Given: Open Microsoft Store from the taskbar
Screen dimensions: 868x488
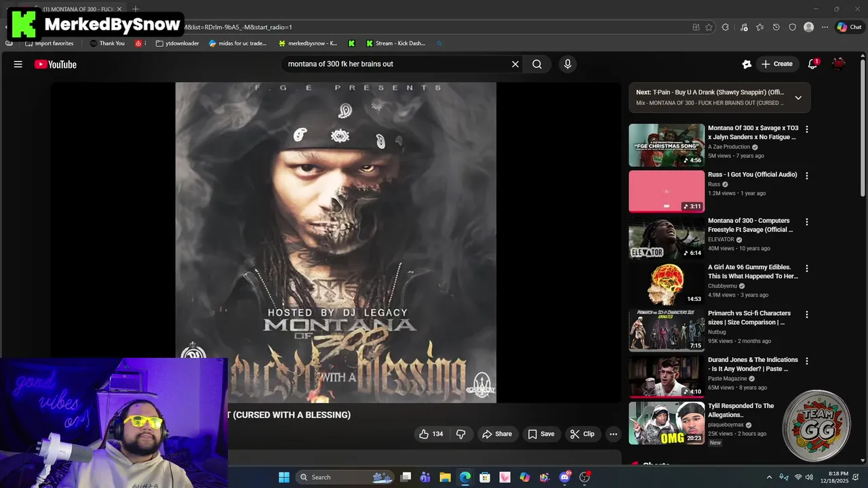Looking at the screenshot, I should (485, 477).
